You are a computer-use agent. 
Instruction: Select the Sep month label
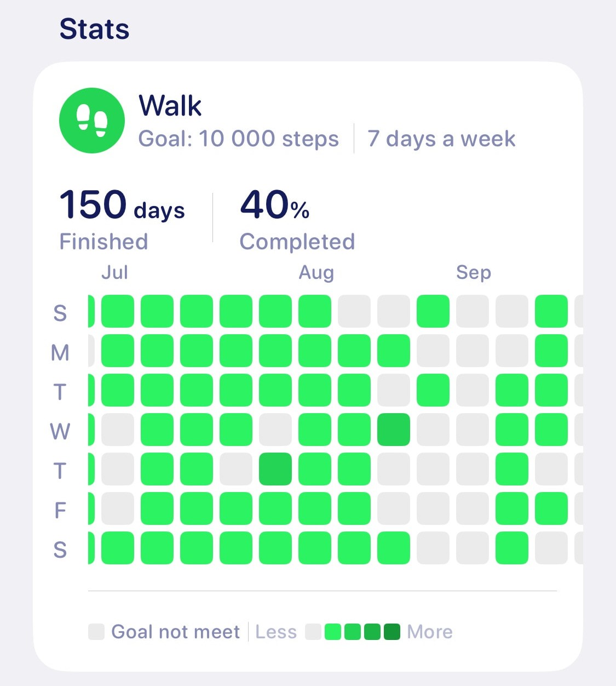pyautogui.click(x=474, y=272)
